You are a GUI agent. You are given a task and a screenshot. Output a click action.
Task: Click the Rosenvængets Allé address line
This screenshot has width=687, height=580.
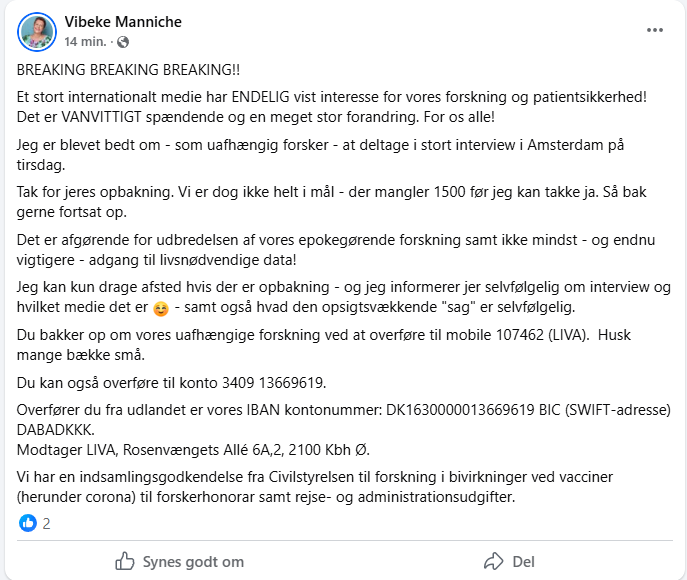(193, 450)
